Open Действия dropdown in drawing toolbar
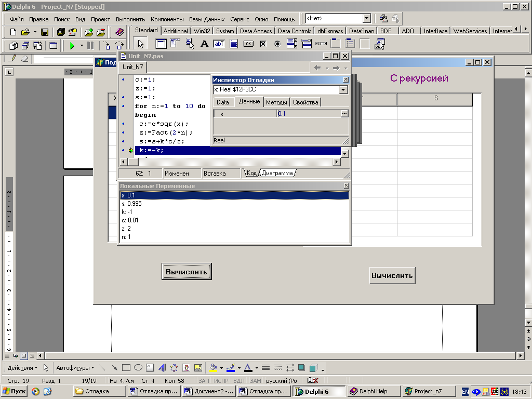 pyautogui.click(x=22, y=368)
